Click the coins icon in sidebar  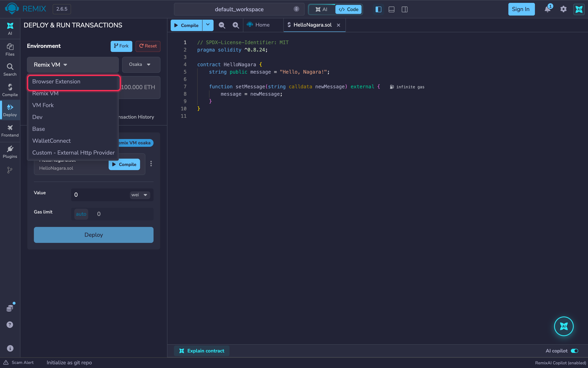(10, 308)
